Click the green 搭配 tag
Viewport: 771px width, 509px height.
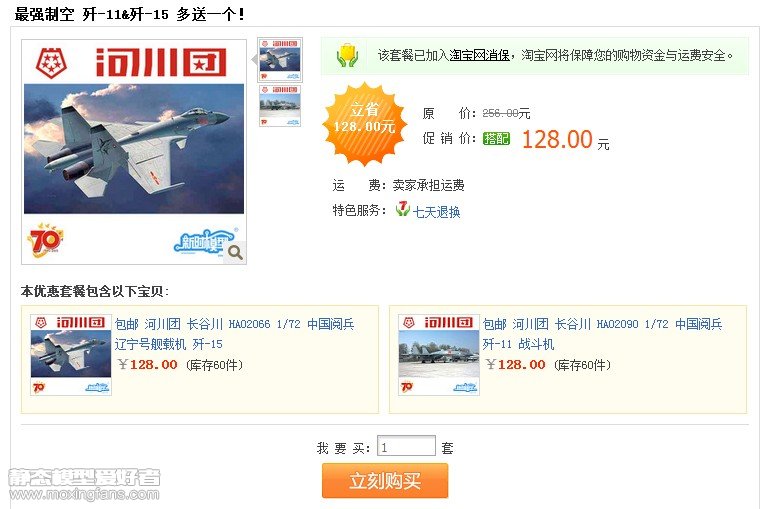coord(496,139)
